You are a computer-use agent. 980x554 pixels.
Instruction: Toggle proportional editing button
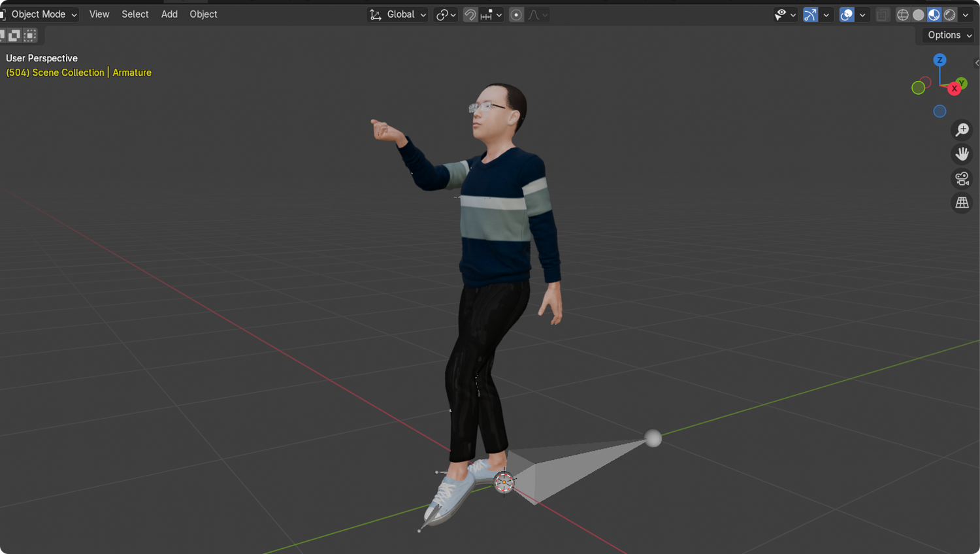coord(516,15)
